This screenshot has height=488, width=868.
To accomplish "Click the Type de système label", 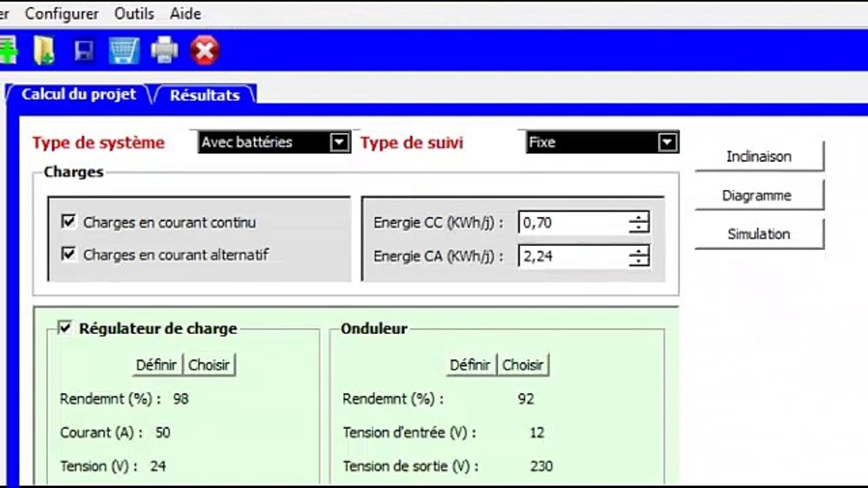I will click(99, 143).
